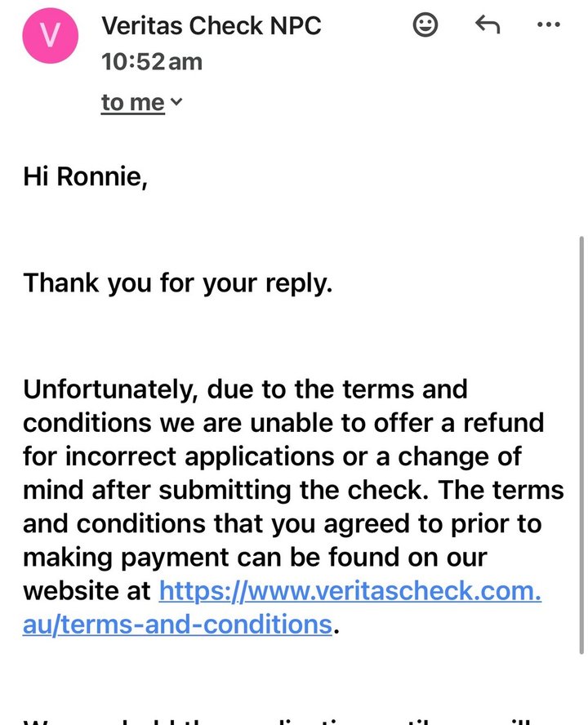Reply to Veritas Check using the arrow icon
This screenshot has height=725, width=588.
tap(488, 24)
